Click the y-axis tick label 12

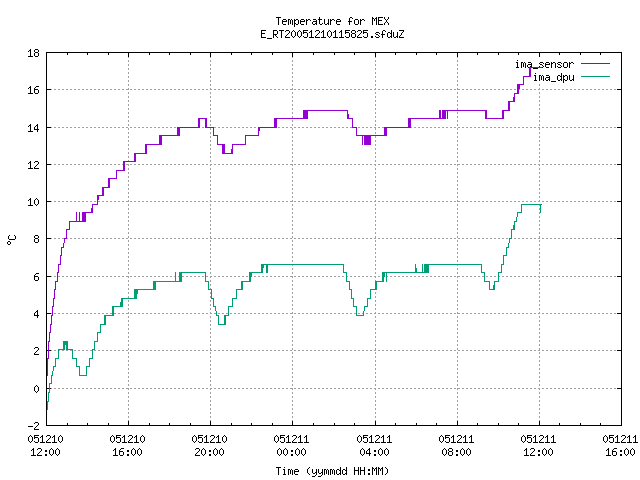coord(33,165)
